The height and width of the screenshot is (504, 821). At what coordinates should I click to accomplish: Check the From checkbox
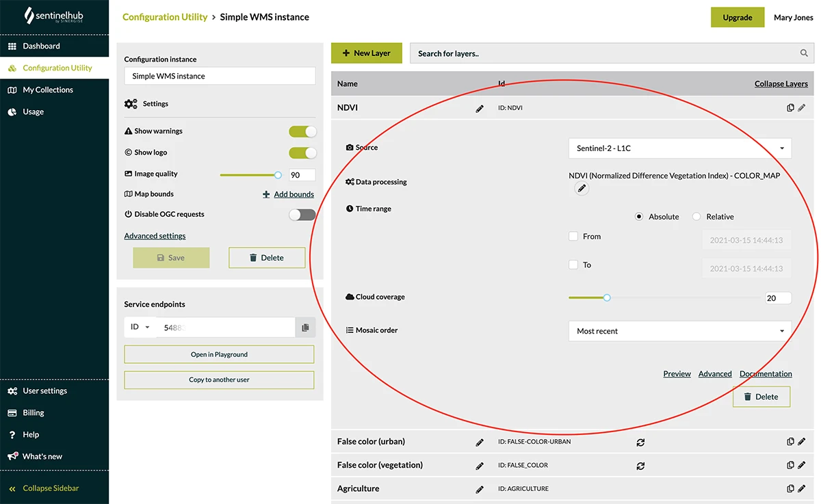point(573,237)
